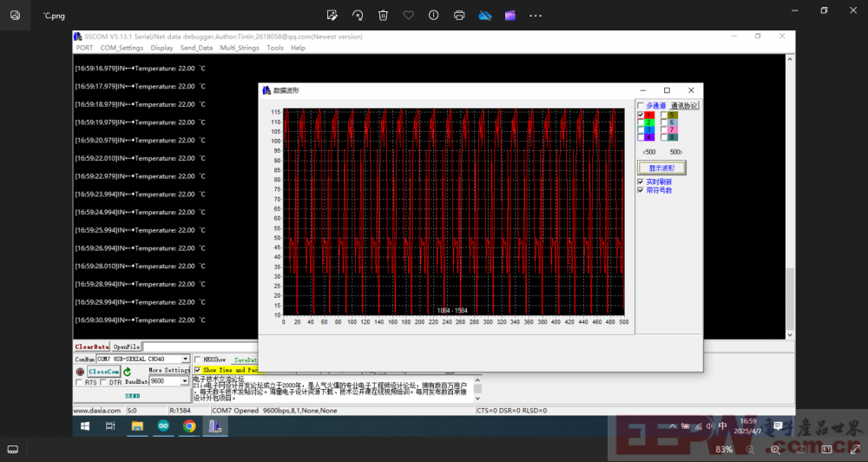Click the fit-to-window icon
Image resolution: width=868 pixels, height=462 pixels.
pos(801,449)
